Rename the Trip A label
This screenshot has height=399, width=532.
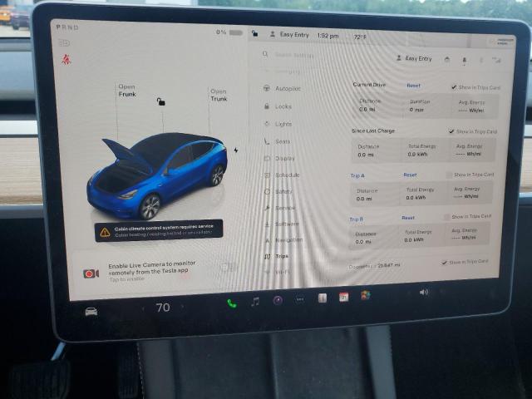tap(357, 175)
